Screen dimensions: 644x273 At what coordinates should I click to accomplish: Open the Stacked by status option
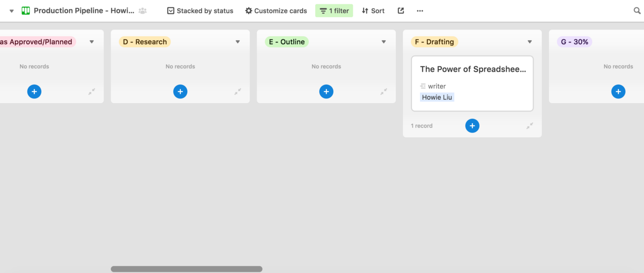(x=200, y=11)
